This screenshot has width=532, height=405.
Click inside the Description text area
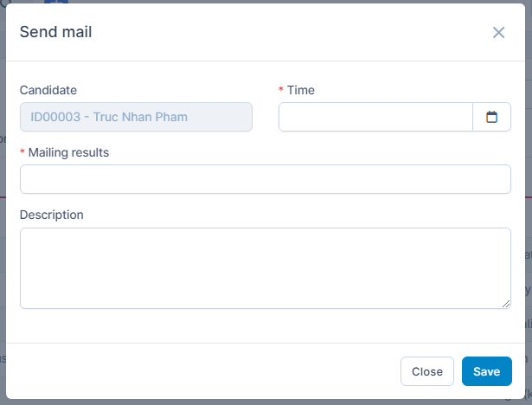[x=266, y=267]
